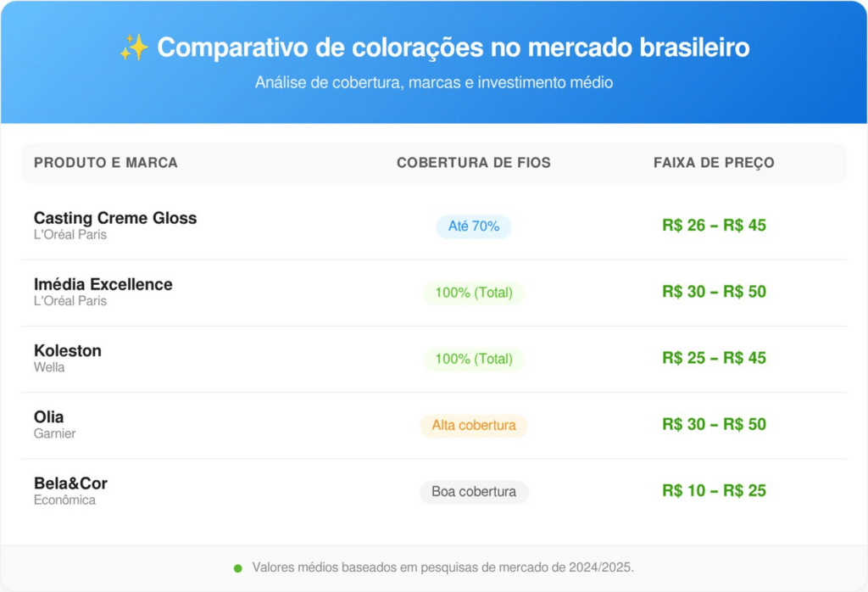868x592 pixels.
Task: Click the gray Boa cobertura badge
Action: click(474, 492)
